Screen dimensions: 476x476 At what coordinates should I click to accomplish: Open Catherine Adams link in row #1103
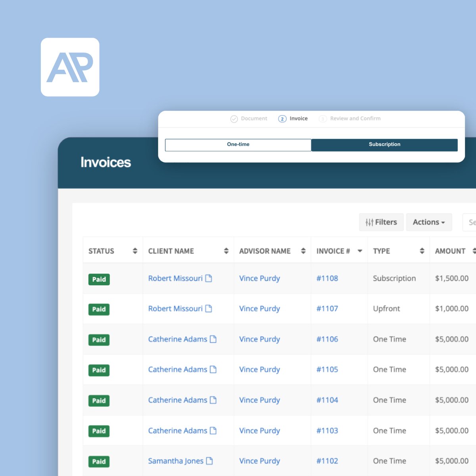pos(178,430)
